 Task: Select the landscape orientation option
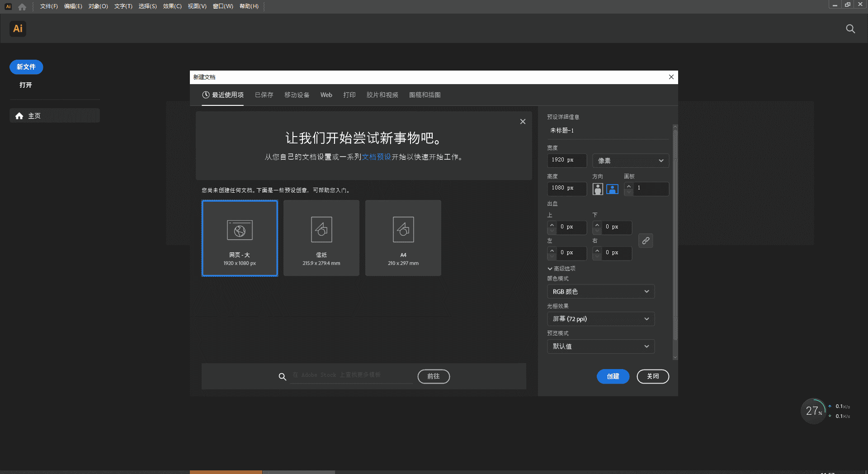(x=612, y=189)
